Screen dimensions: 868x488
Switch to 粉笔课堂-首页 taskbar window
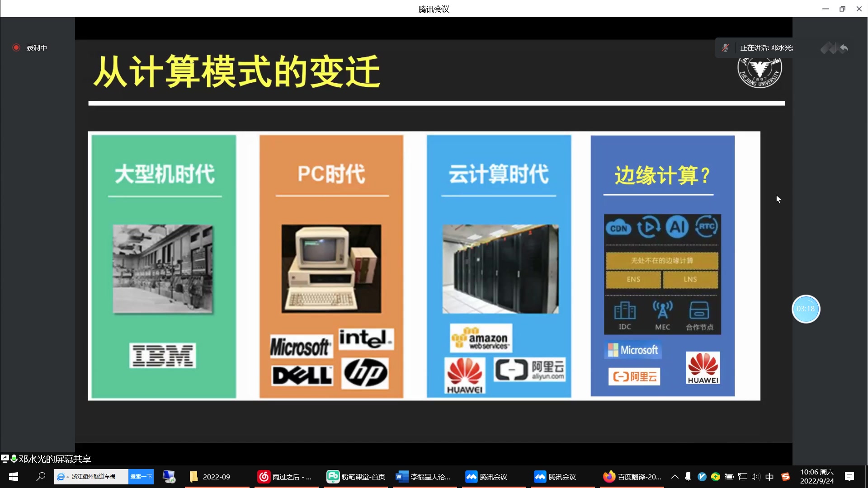(356, 477)
